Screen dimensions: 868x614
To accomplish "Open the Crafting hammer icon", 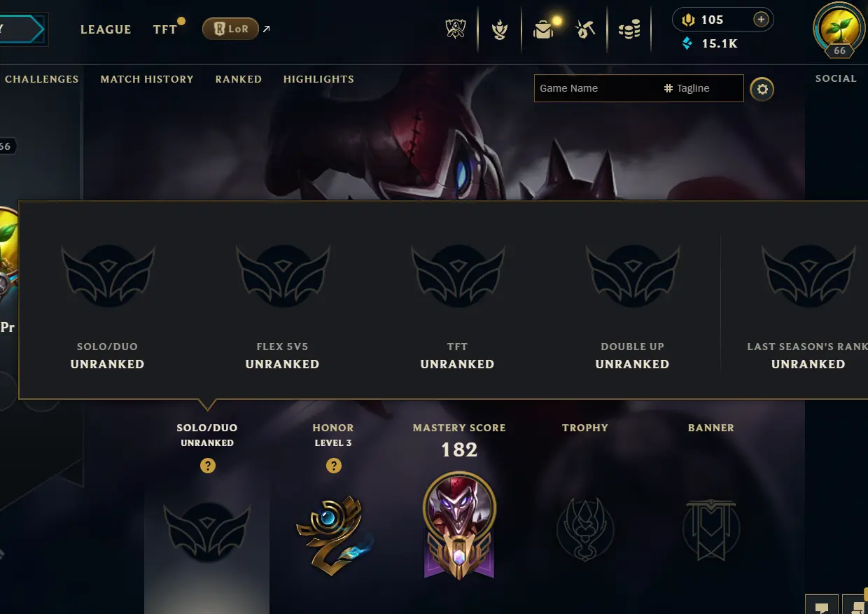I will [585, 29].
